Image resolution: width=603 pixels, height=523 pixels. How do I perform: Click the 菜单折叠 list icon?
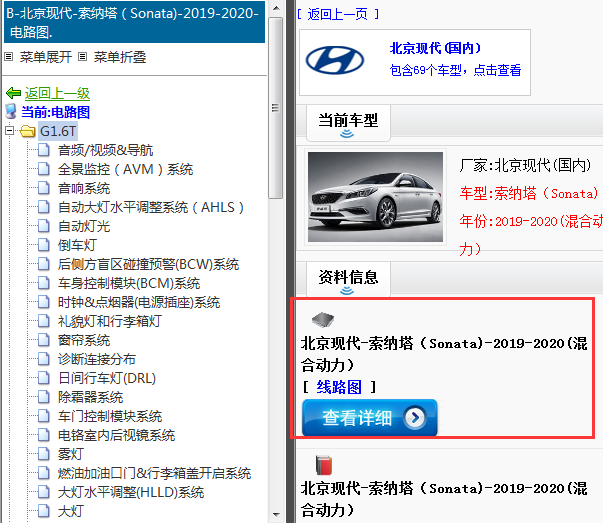(82, 57)
